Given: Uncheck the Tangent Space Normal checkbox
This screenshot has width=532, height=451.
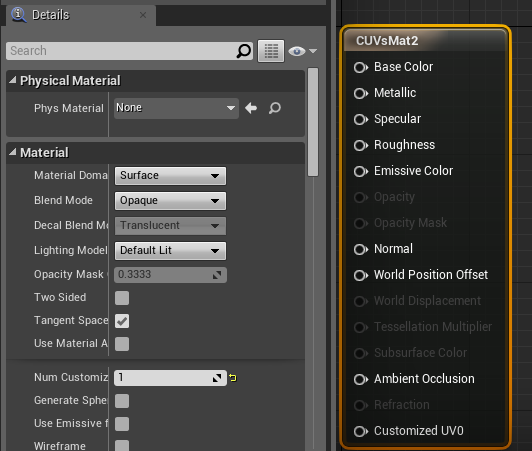Looking at the screenshot, I should click(122, 321).
